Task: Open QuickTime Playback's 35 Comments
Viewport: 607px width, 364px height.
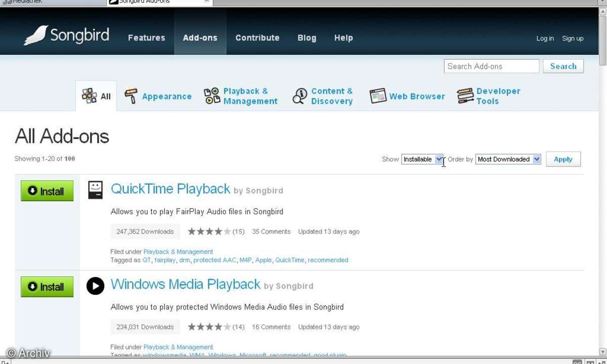Action: click(271, 232)
